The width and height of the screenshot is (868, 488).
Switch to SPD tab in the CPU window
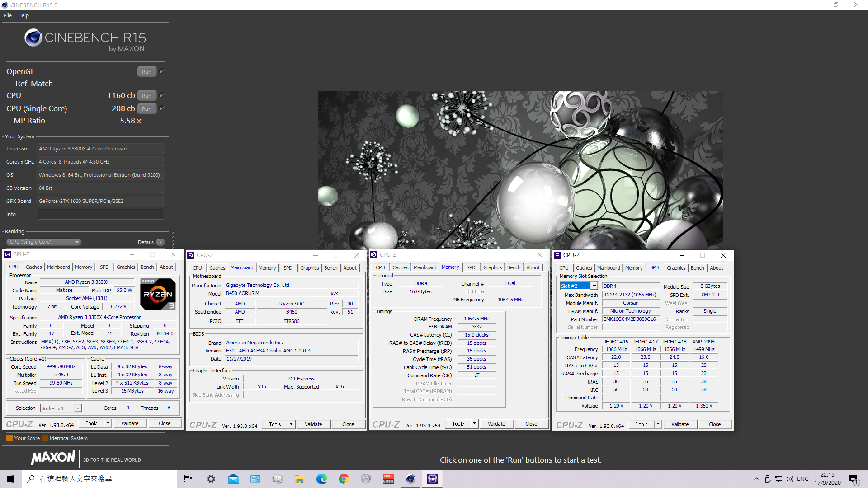coord(104,267)
